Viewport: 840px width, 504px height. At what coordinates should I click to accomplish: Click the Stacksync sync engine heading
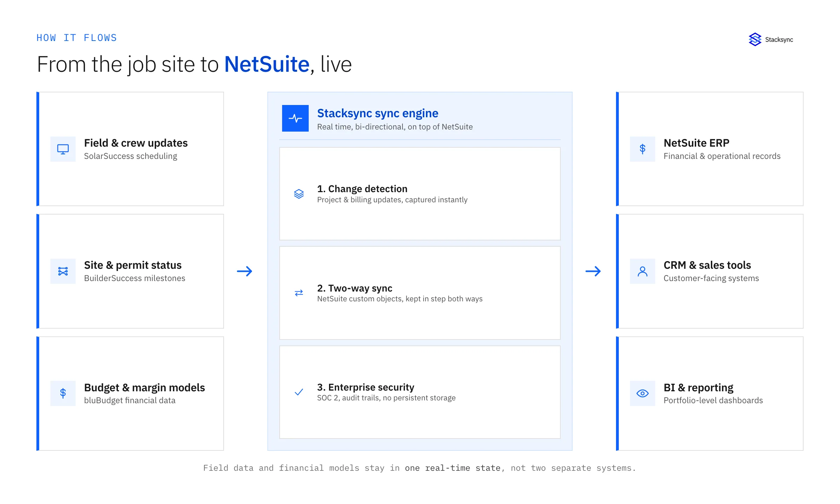(378, 113)
